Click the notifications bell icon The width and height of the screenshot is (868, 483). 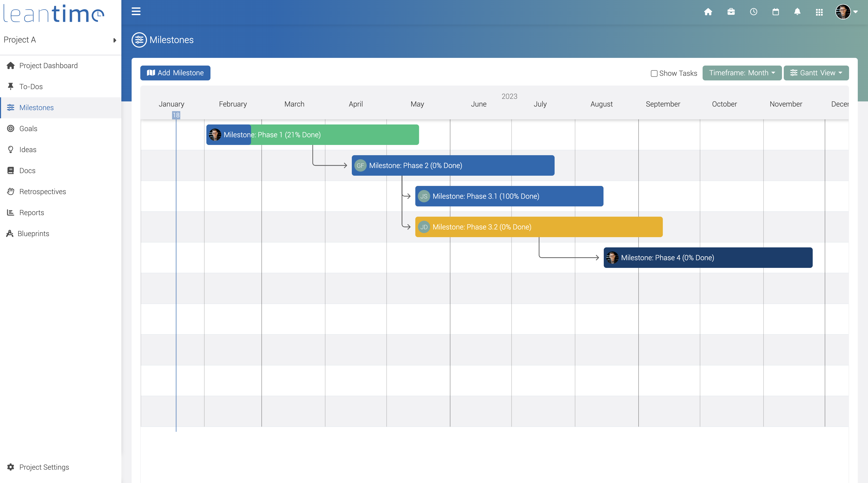pyautogui.click(x=797, y=12)
